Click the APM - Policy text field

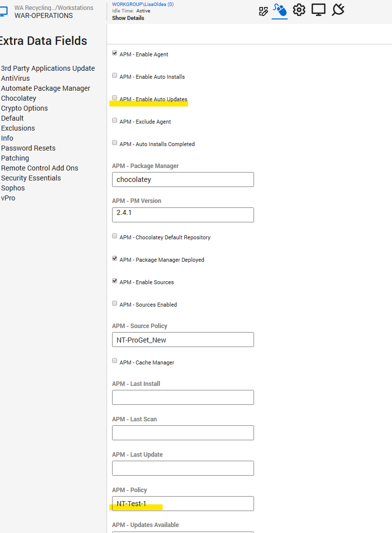[x=182, y=504]
